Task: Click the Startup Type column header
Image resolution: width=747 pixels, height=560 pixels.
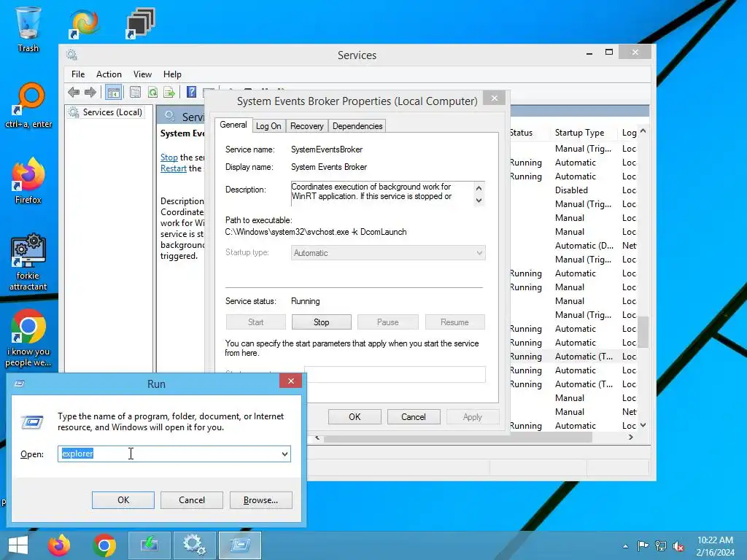Action: click(579, 133)
